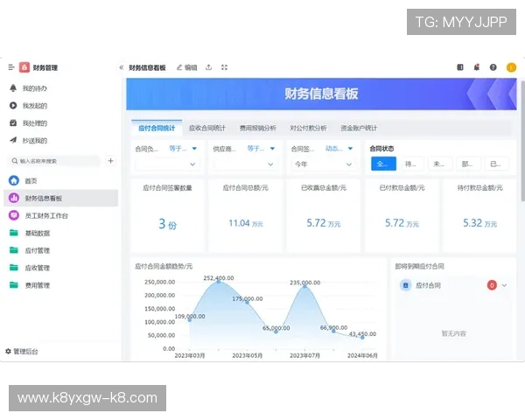The height and width of the screenshot is (420, 525).
Task: Click 5.72 万元 under 已付款总金额
Action: pos(402,223)
